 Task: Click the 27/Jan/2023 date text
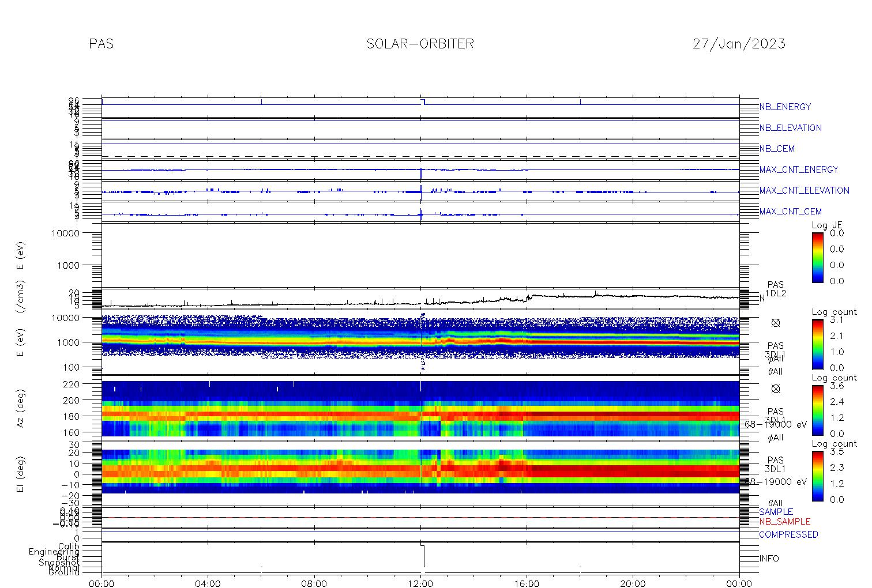coord(739,44)
